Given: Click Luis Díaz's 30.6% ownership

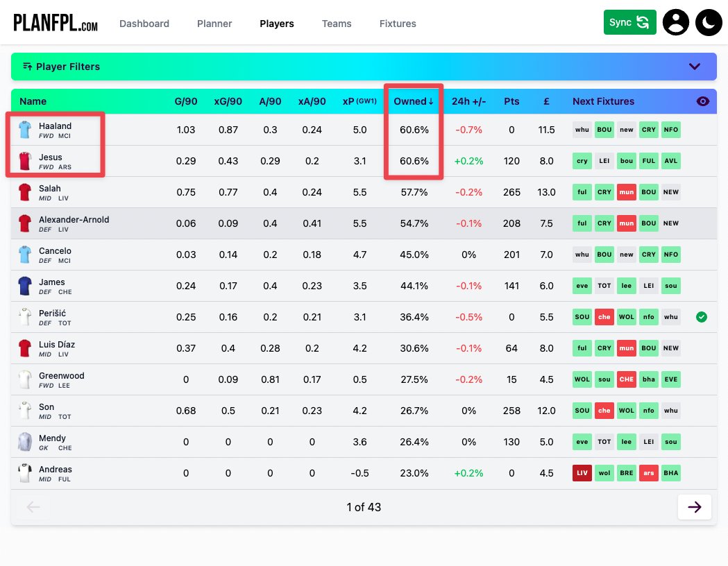Looking at the screenshot, I should click(x=414, y=348).
